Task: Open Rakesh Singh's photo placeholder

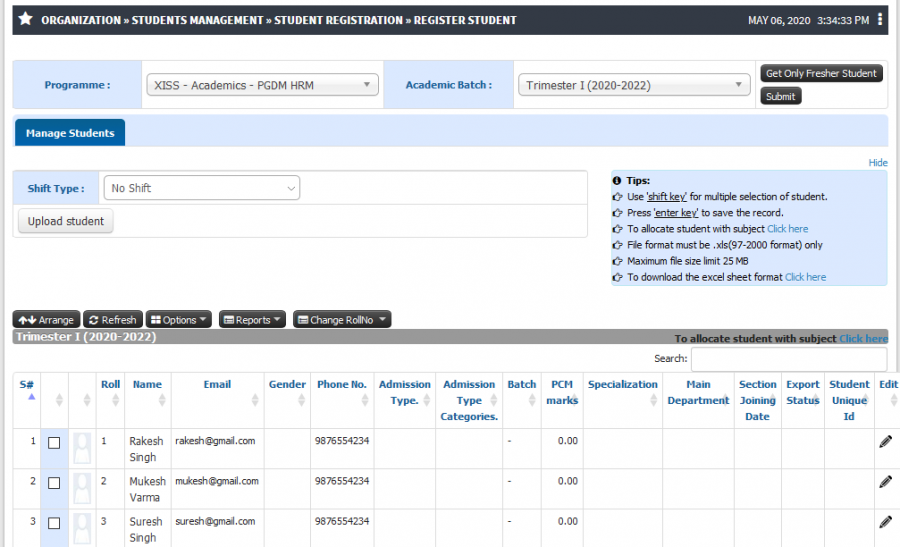Action: coord(82,448)
